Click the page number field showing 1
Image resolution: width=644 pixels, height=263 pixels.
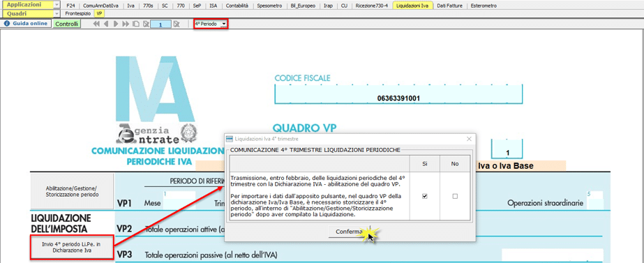click(161, 24)
